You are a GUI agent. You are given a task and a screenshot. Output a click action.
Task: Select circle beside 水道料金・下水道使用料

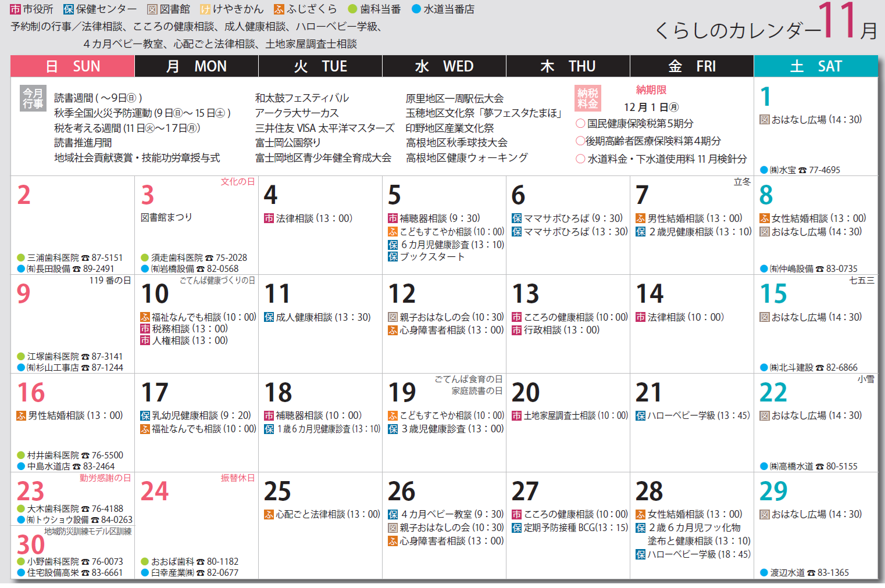pos(580,159)
